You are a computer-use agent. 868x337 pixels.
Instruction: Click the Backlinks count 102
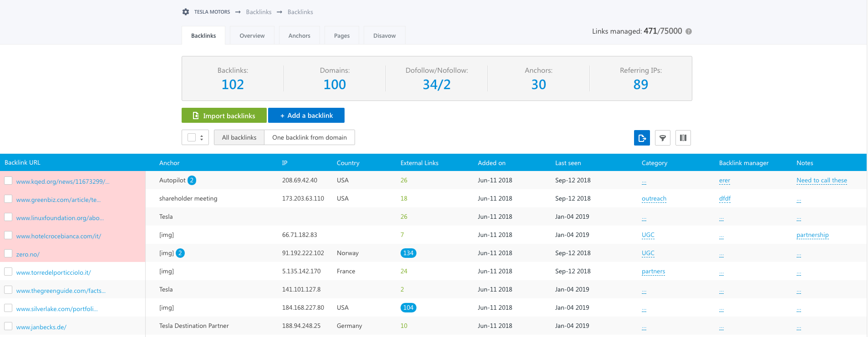coord(233,85)
